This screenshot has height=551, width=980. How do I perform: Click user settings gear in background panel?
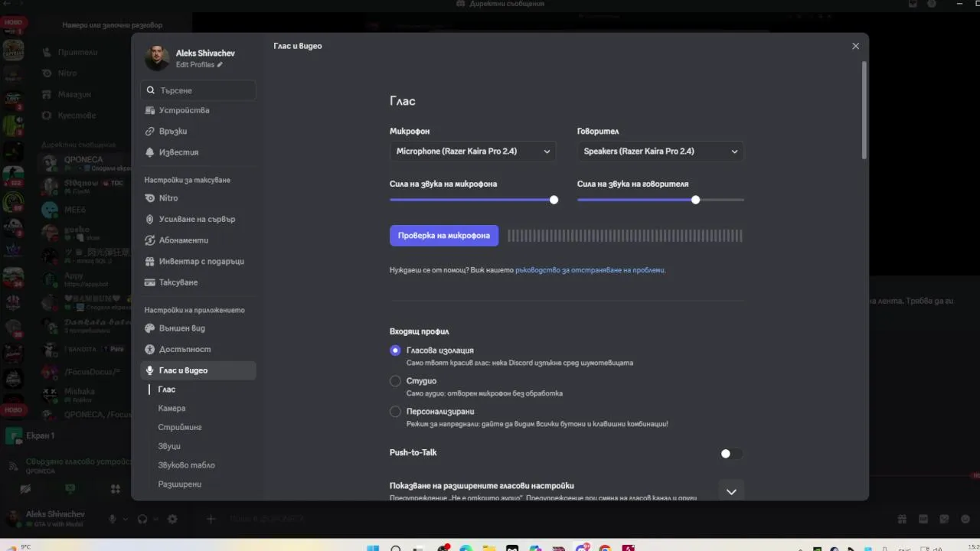click(x=172, y=519)
